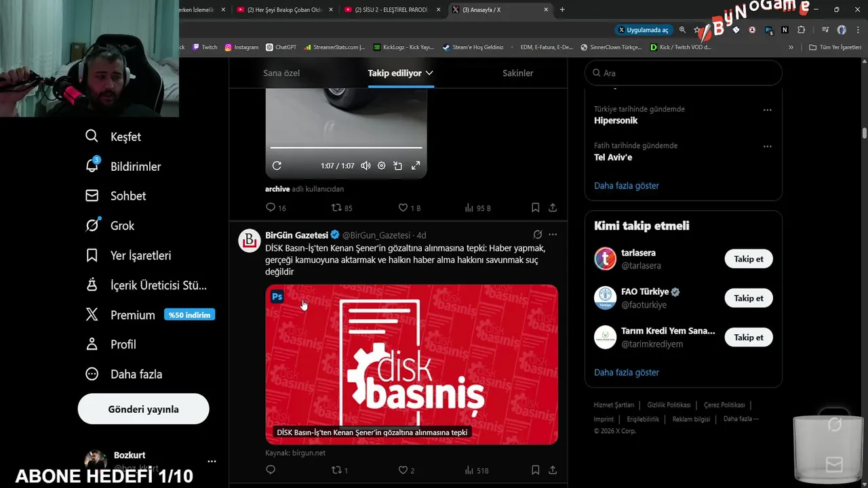Viewport: 868px width, 488px height.
Task: Switch to Sana özel tab
Action: click(281, 73)
